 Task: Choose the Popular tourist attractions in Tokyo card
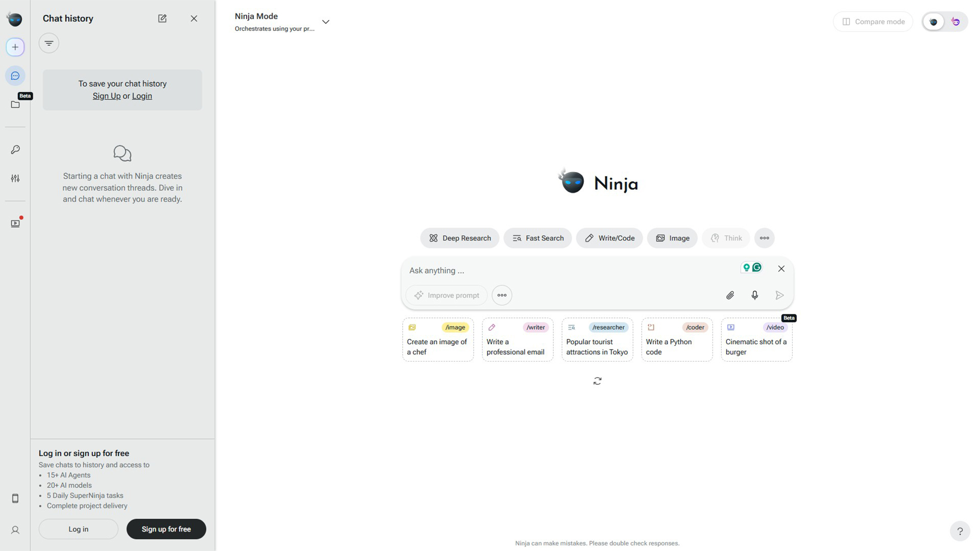tap(597, 340)
